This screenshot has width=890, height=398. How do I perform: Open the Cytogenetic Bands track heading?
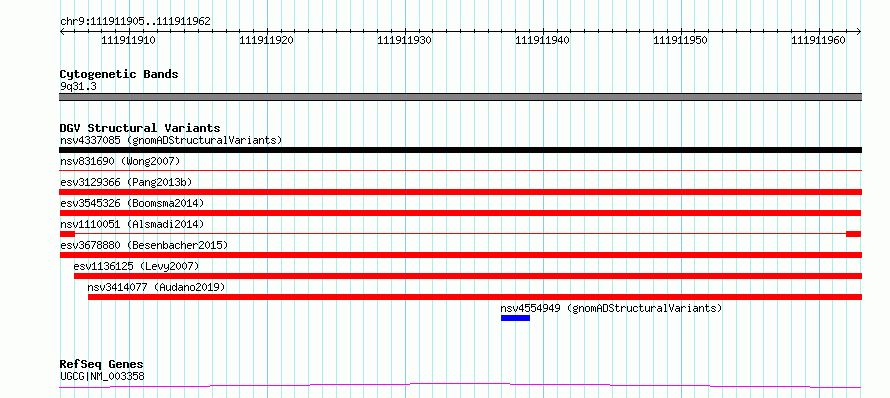[119, 74]
